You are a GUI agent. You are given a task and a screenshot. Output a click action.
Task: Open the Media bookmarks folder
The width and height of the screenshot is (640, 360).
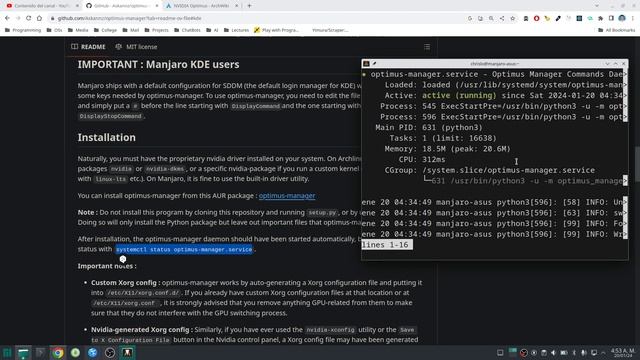pos(78,30)
